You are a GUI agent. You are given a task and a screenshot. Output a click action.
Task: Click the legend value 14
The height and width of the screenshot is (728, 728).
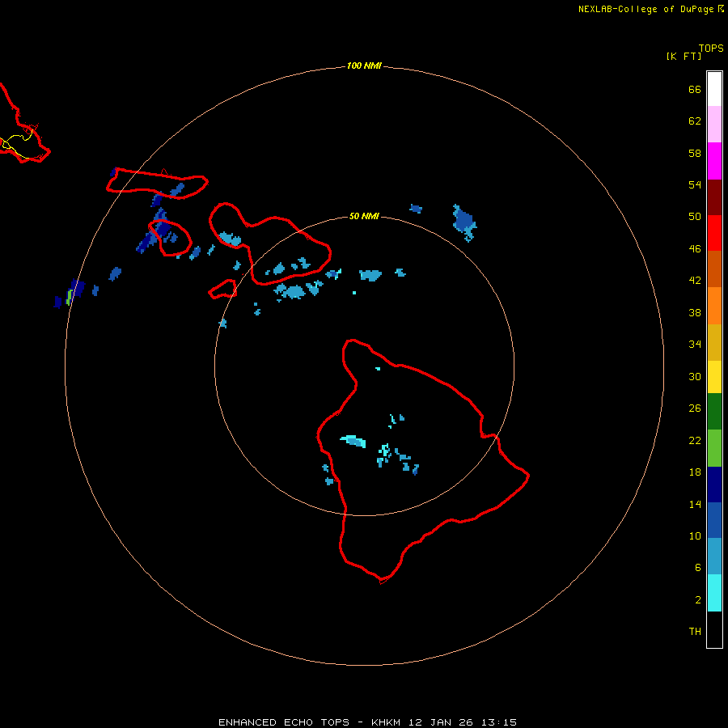[x=695, y=504]
